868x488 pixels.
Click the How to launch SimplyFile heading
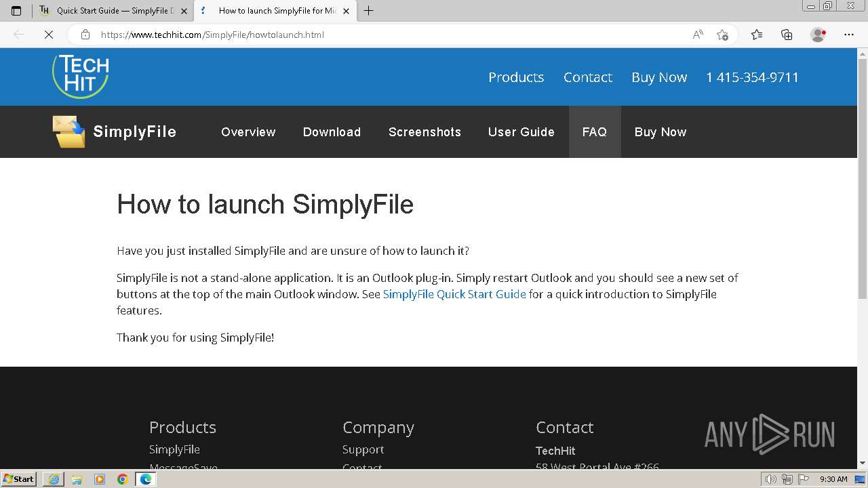(265, 204)
